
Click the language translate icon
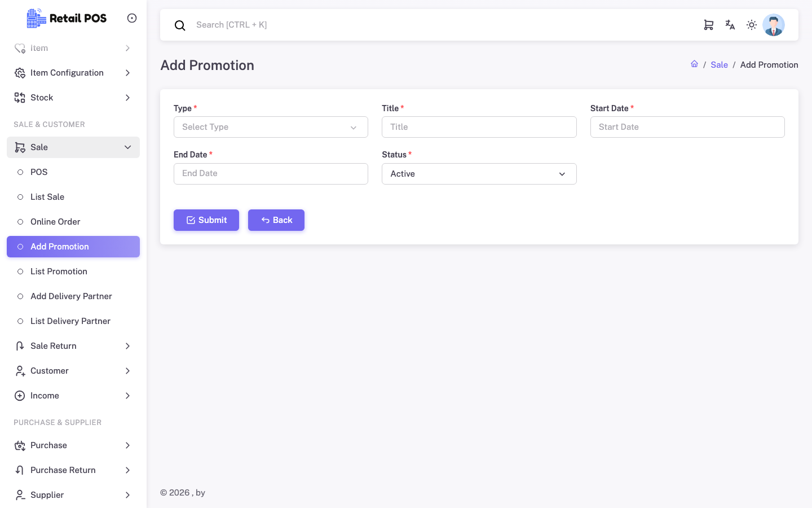click(730, 25)
